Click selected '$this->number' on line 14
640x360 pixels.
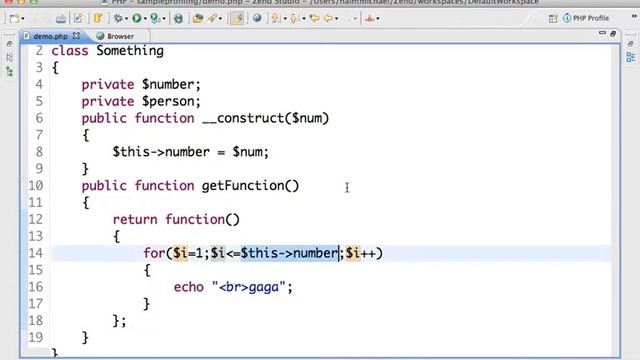(x=289, y=253)
